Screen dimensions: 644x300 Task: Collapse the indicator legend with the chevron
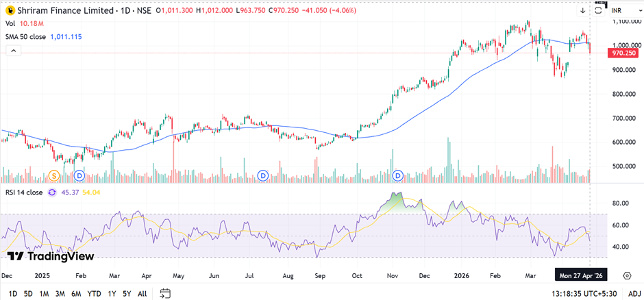point(10,51)
